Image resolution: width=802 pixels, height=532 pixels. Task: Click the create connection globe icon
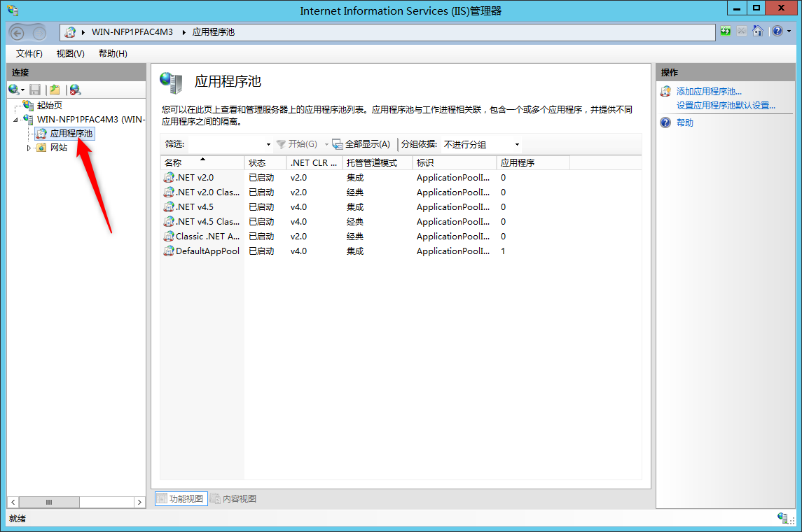click(x=14, y=90)
